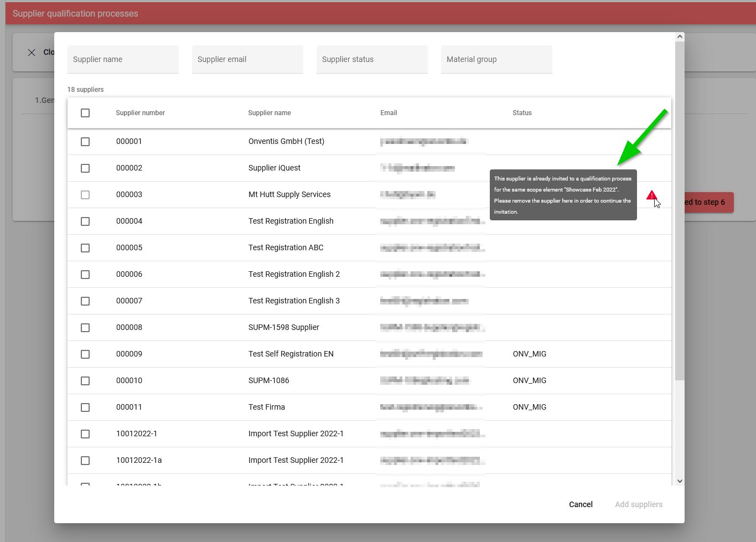The width and height of the screenshot is (756, 542).
Task: Sort by Supplier number column header
Action: click(x=140, y=113)
